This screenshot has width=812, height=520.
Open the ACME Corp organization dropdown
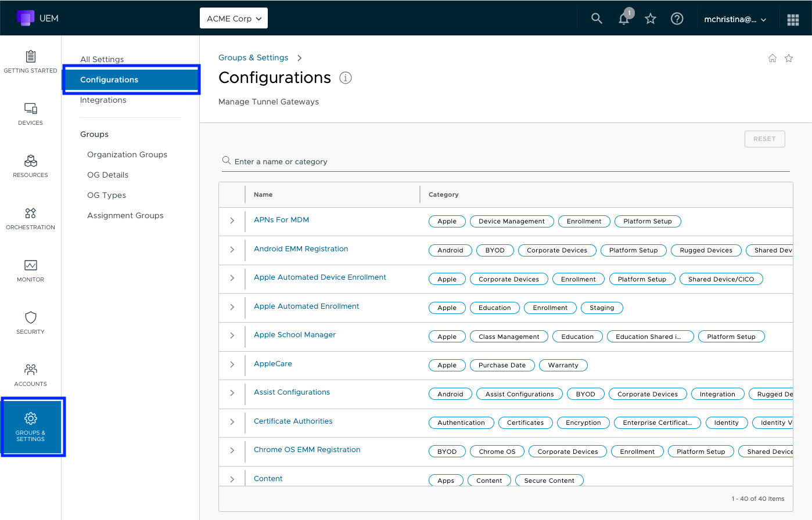tap(233, 19)
